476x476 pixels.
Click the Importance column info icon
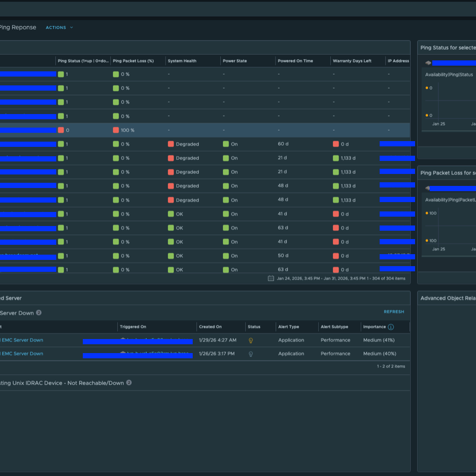pos(391,327)
